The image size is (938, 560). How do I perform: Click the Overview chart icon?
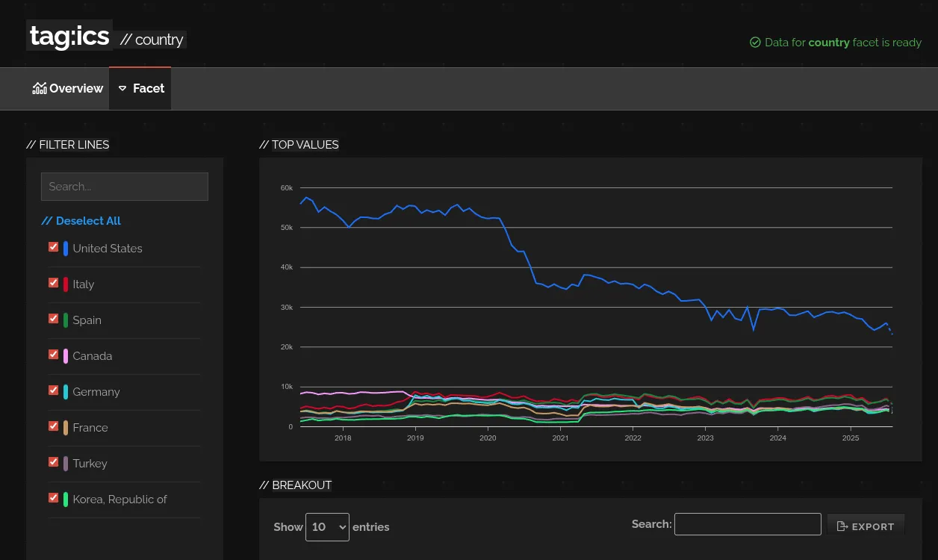click(x=40, y=88)
